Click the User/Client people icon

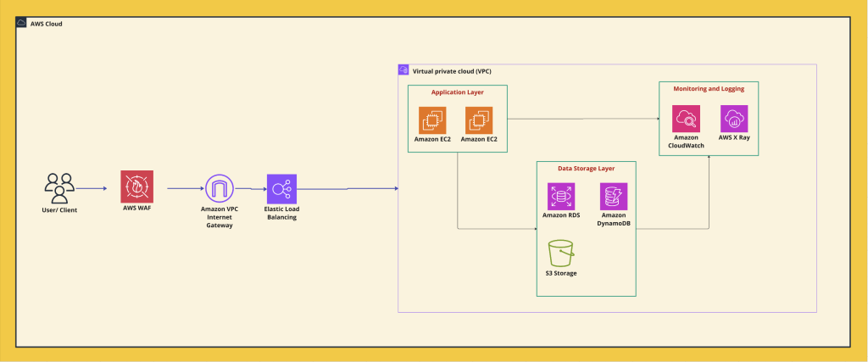tap(59, 187)
